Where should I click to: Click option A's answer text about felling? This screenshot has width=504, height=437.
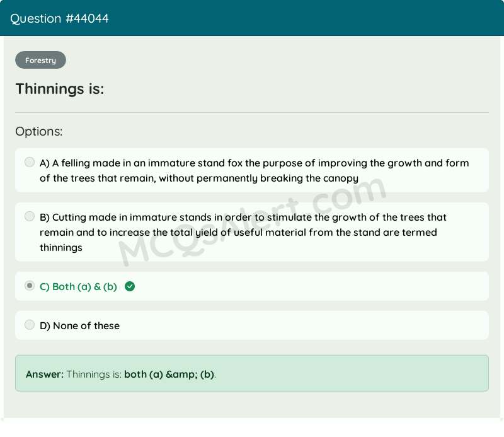252,170
